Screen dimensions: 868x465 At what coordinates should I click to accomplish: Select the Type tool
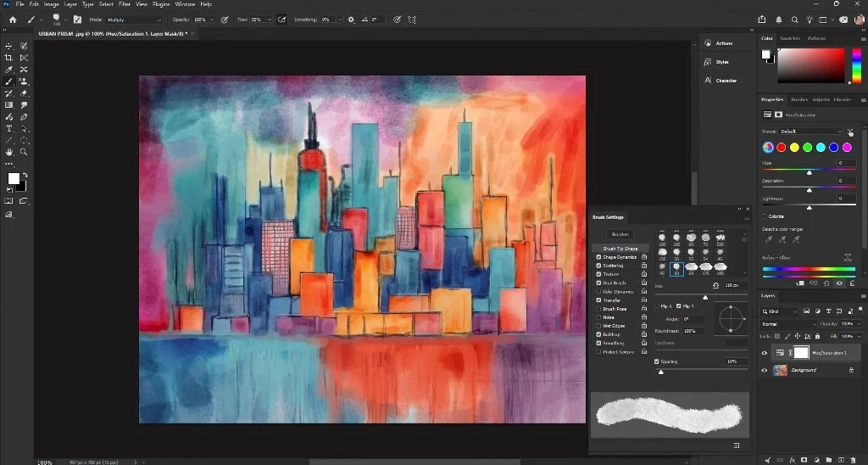click(x=8, y=129)
